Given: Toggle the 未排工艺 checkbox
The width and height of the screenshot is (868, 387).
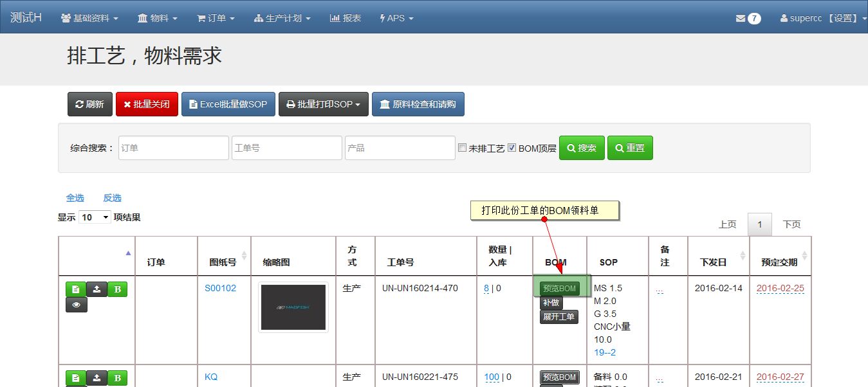Looking at the screenshot, I should point(462,148).
